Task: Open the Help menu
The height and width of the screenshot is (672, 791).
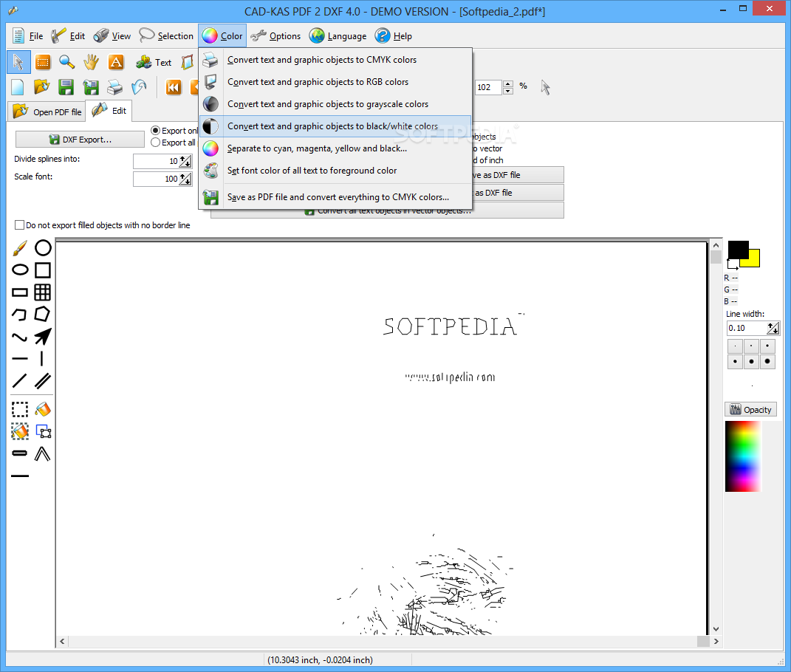Action: click(394, 36)
